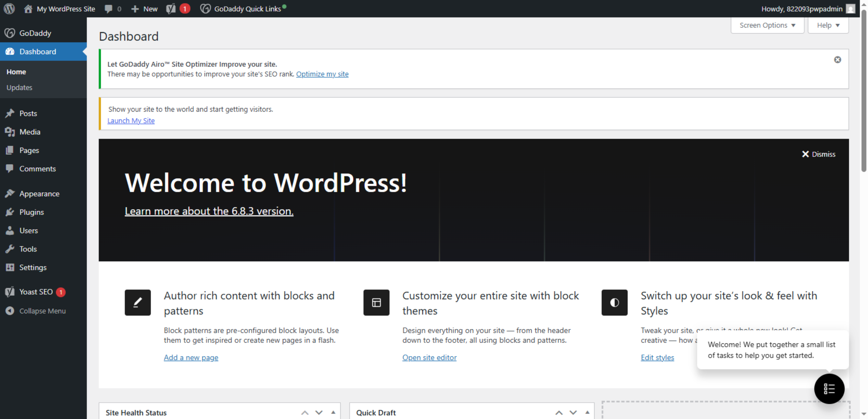Image resolution: width=868 pixels, height=419 pixels.
Task: Click the Launch My Site link
Action: point(131,120)
